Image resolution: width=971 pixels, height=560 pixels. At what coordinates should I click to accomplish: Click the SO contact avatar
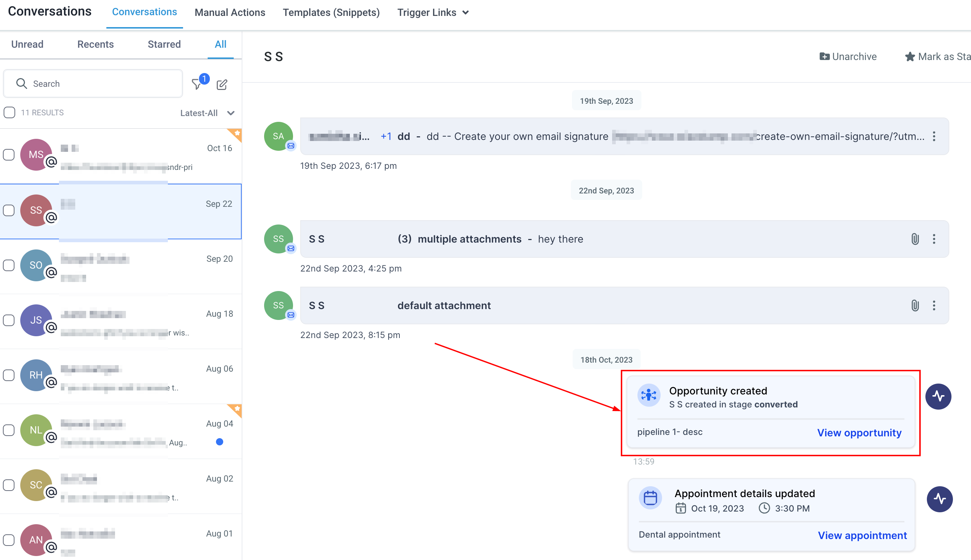tap(36, 265)
